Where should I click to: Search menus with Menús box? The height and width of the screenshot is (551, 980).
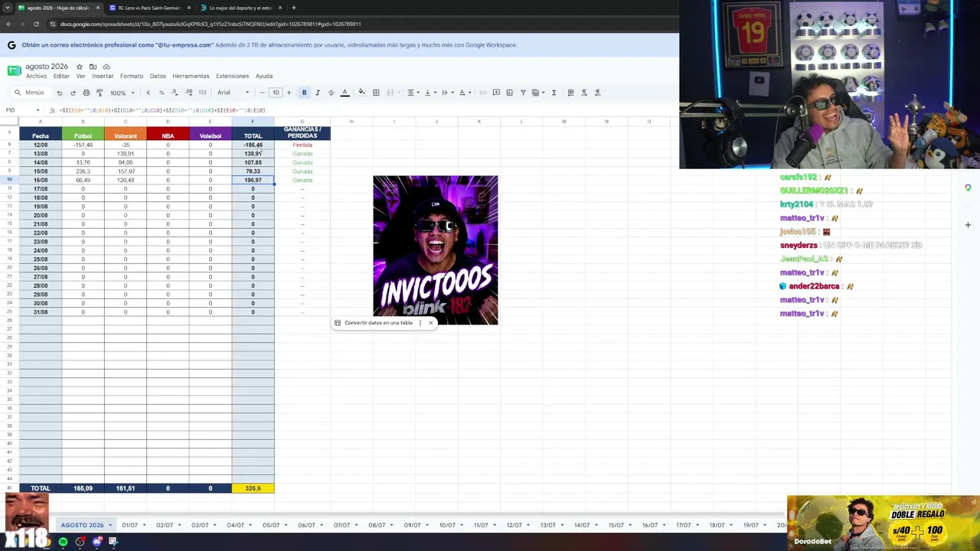tap(31, 93)
